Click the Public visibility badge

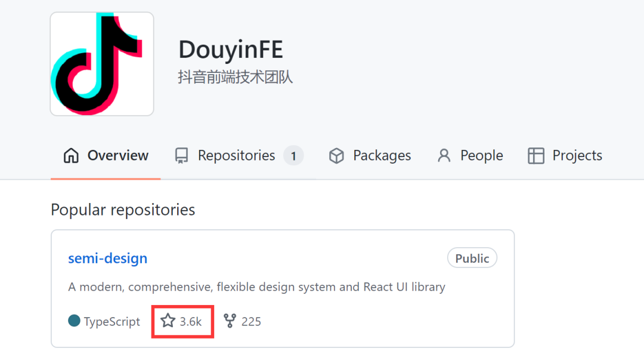coord(472,259)
